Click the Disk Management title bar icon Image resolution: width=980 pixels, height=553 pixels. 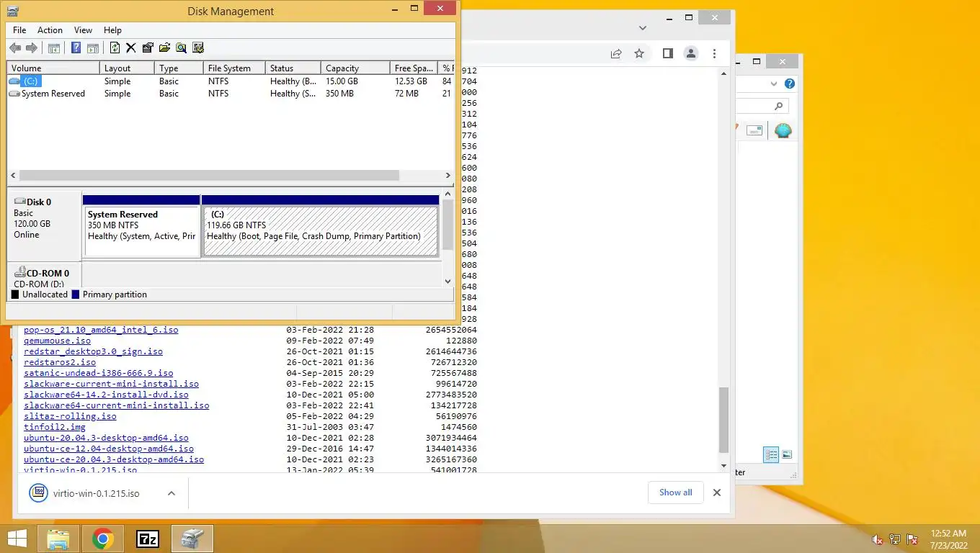[13, 11]
